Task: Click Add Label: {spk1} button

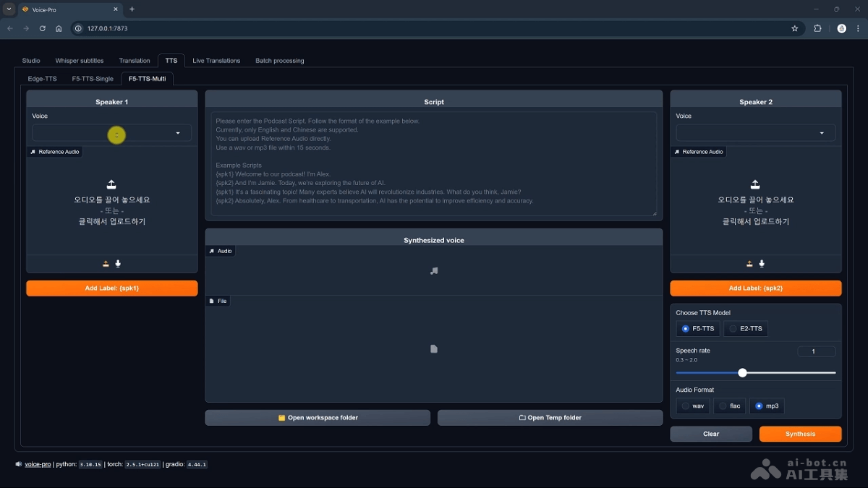Action: point(112,288)
